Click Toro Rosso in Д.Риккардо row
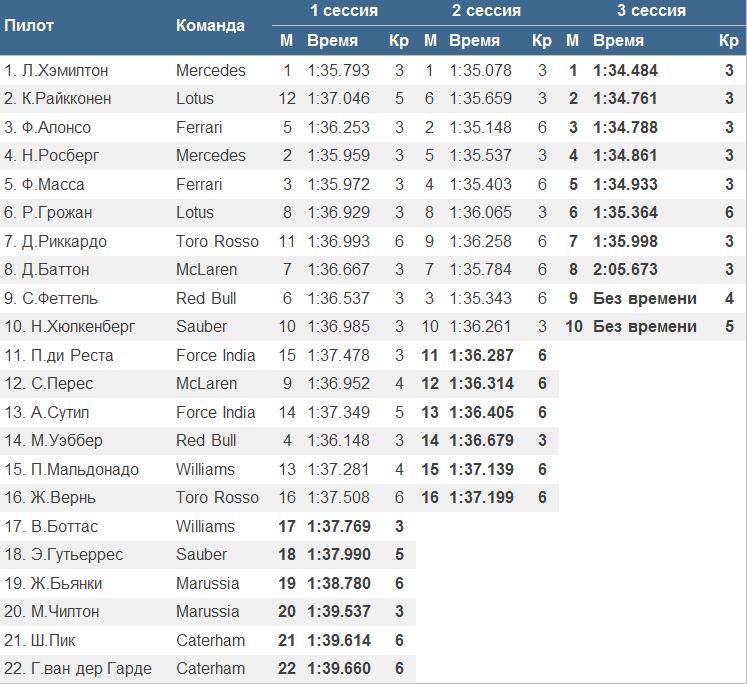 (217, 241)
